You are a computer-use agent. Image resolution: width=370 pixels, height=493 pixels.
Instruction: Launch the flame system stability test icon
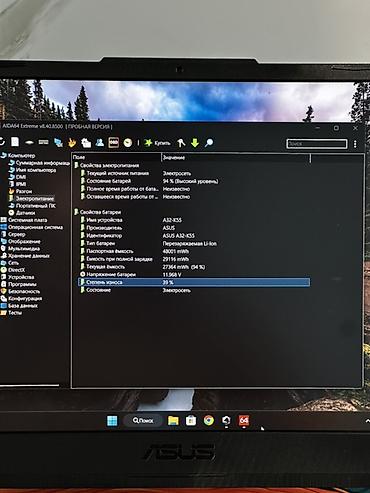[x=72, y=143]
